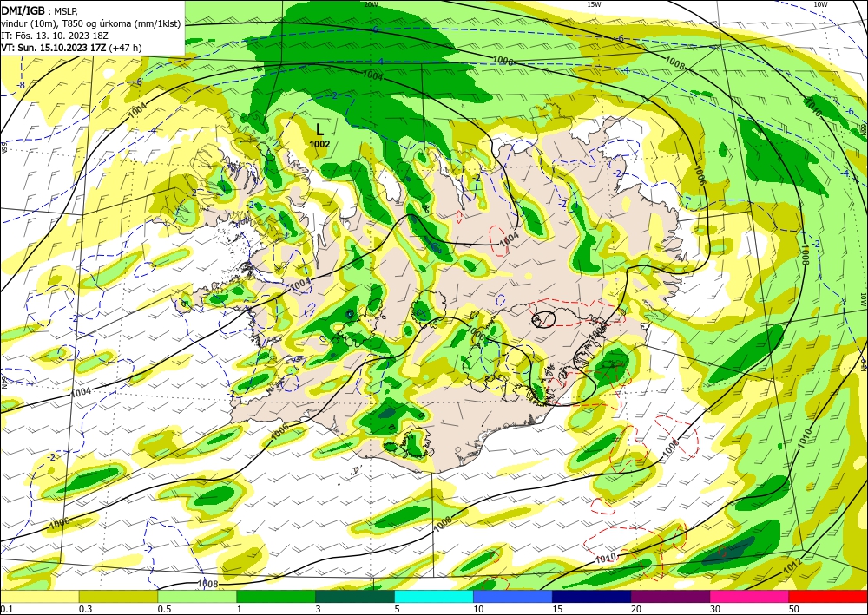Select the navy 15–20 legend swatch
Screen dimensions: 868x615
click(x=592, y=597)
